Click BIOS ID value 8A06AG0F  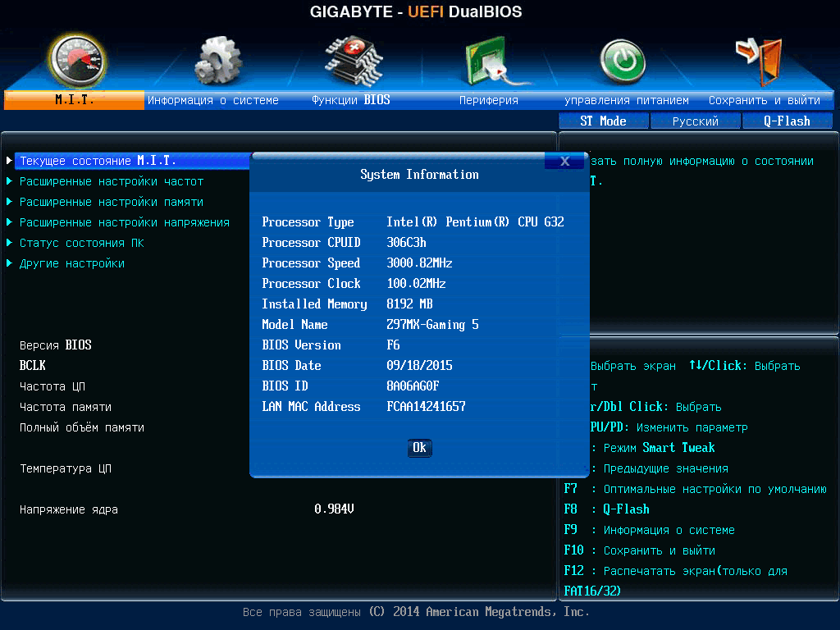coord(413,386)
